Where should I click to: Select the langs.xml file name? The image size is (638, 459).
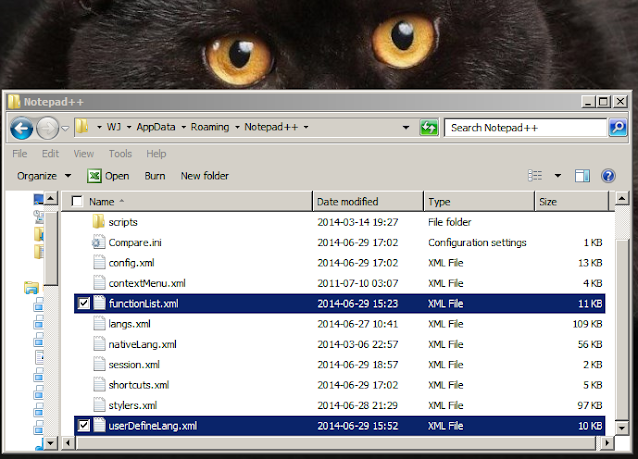(x=129, y=324)
